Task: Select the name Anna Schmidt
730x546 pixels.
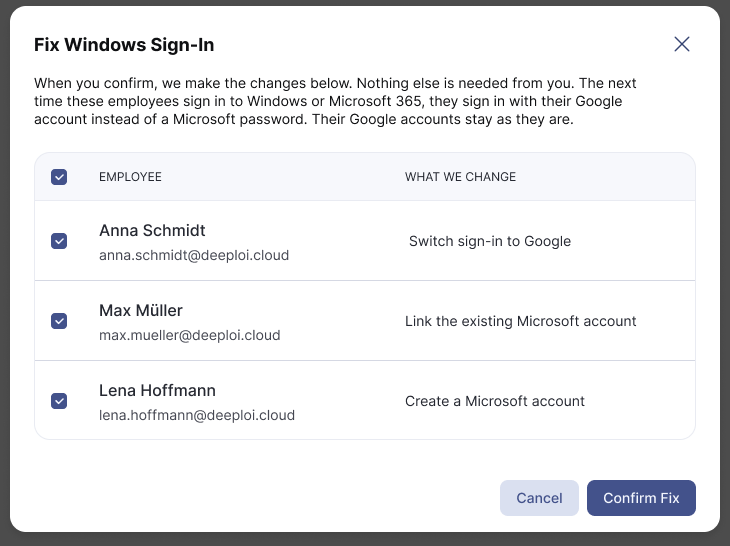Action: (x=152, y=230)
